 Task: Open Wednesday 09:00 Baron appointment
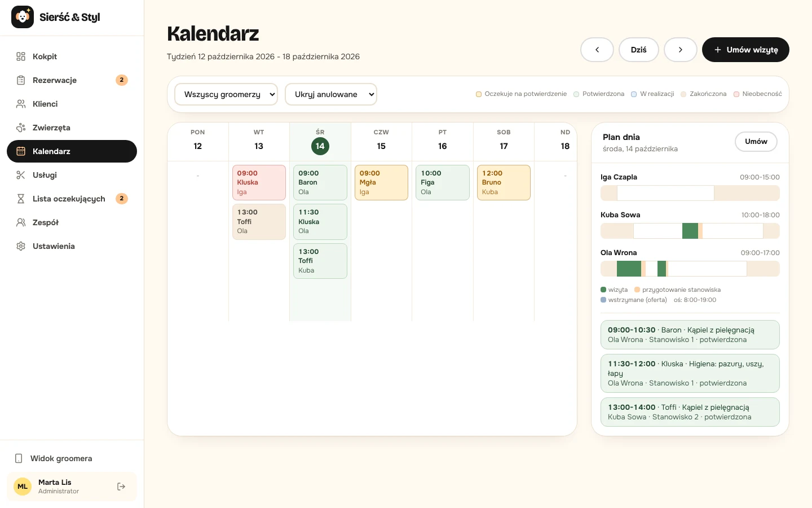pyautogui.click(x=320, y=182)
